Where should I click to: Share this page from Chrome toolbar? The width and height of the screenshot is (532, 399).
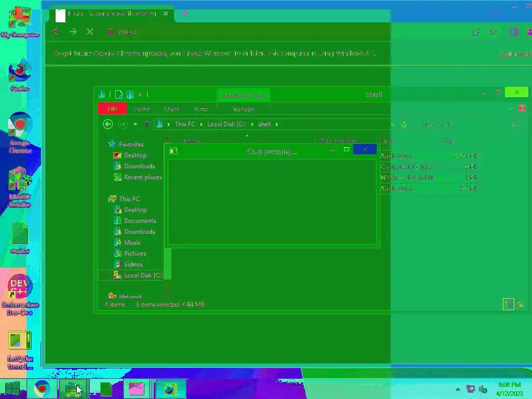pyautogui.click(x=477, y=32)
